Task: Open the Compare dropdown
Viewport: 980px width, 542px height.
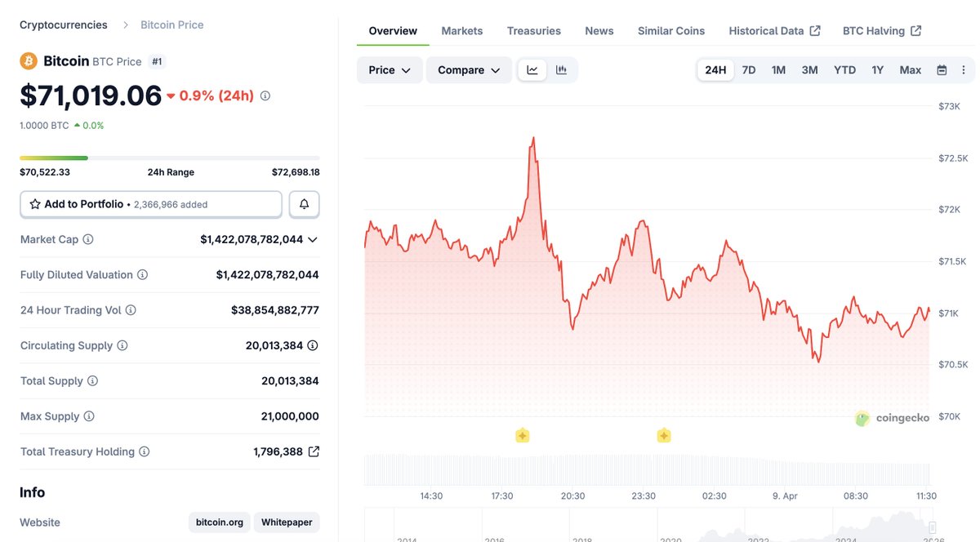Action: pyautogui.click(x=469, y=70)
